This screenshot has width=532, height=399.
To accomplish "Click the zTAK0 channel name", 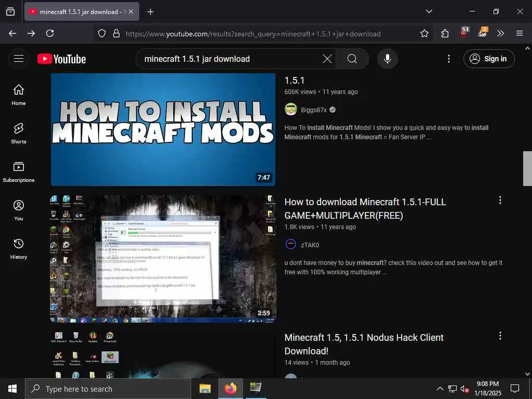I will click(x=310, y=245).
